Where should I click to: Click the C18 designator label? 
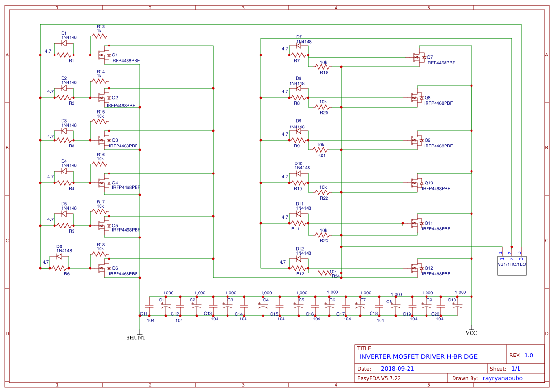click(x=374, y=313)
